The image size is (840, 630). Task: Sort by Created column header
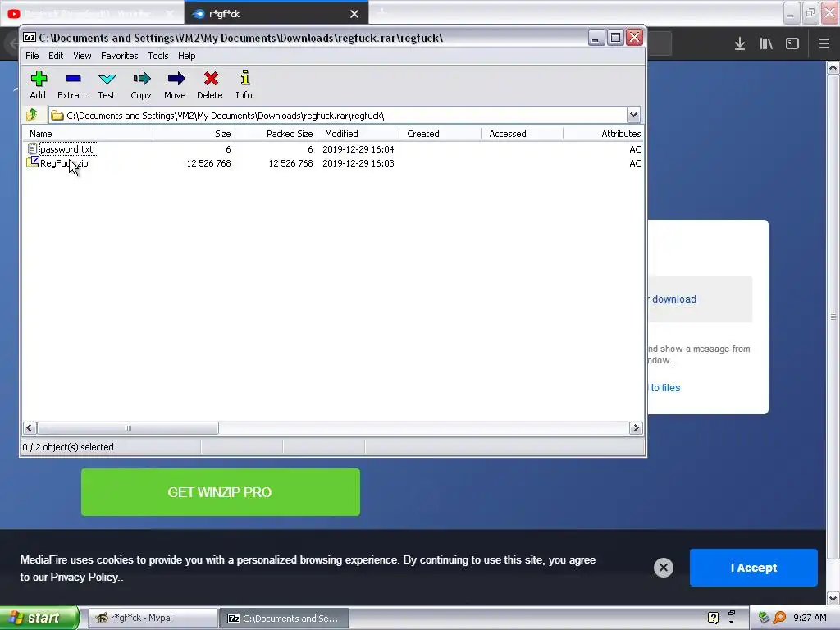(441, 134)
